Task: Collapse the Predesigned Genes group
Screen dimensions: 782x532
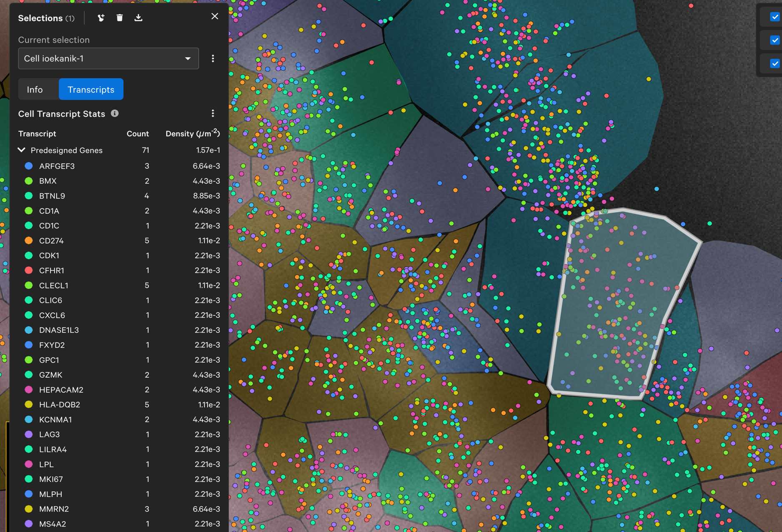Action: (x=22, y=150)
